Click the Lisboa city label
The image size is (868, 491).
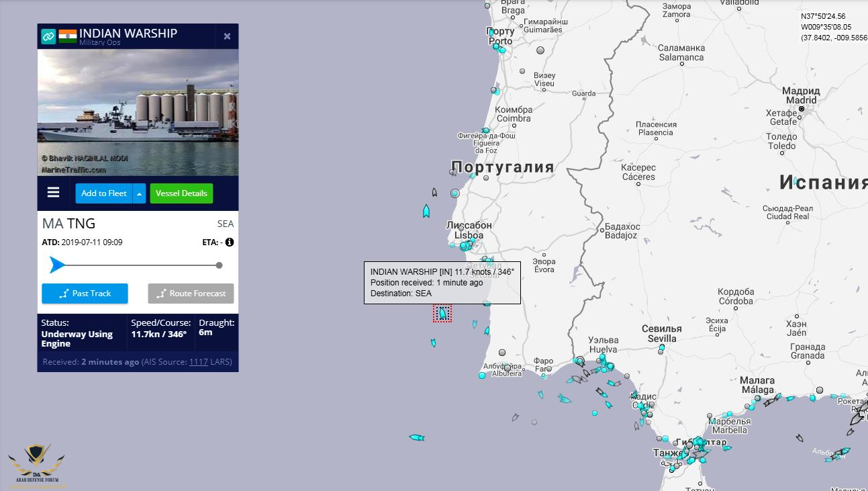468,235
